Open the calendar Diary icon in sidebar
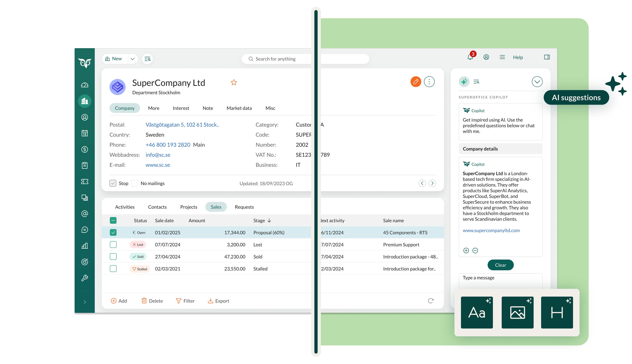The height and width of the screenshot is (364, 632). (85, 133)
